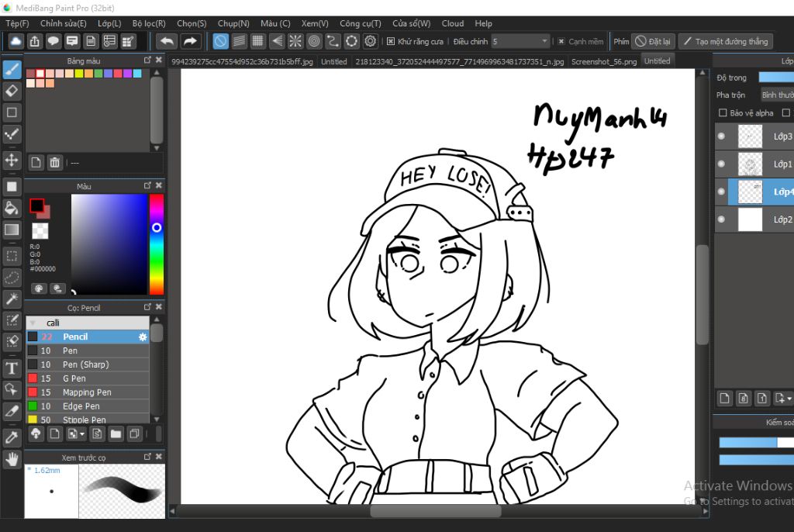
Task: Select the Gradient tool
Action: point(12,230)
